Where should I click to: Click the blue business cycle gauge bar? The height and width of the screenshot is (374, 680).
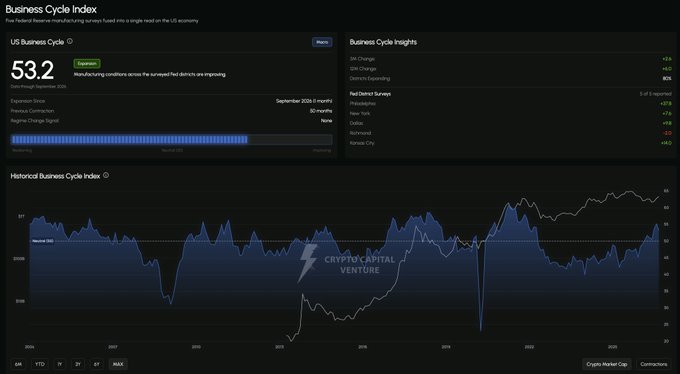tap(172, 139)
